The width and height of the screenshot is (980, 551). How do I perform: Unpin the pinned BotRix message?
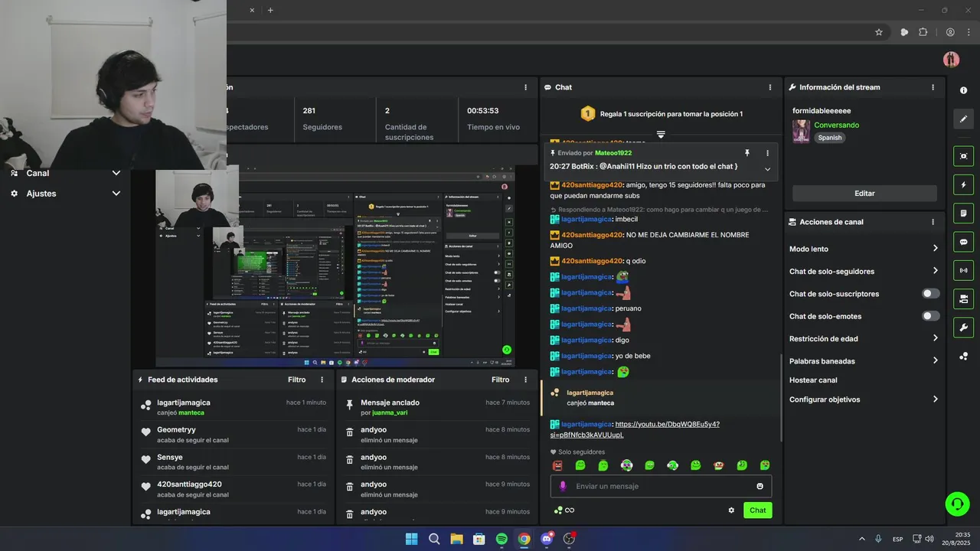pos(747,153)
